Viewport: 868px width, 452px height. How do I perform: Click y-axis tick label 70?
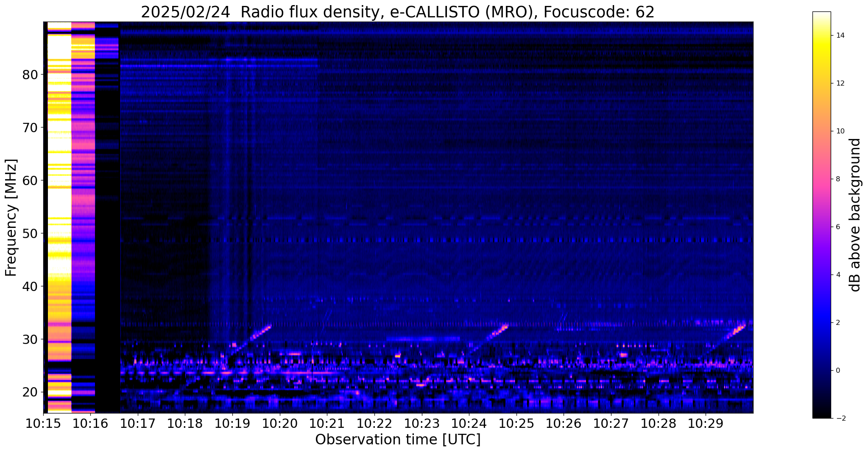(x=30, y=128)
